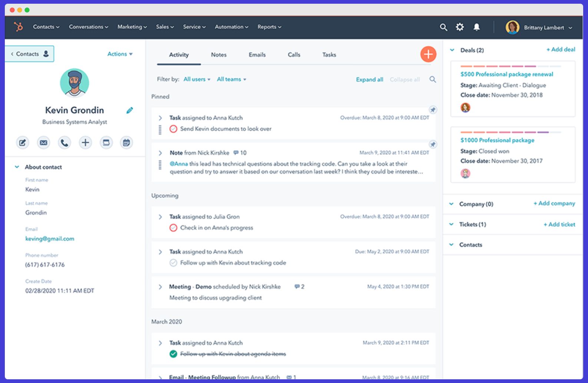Filter activity by All users
The height and width of the screenshot is (383, 588).
click(197, 79)
